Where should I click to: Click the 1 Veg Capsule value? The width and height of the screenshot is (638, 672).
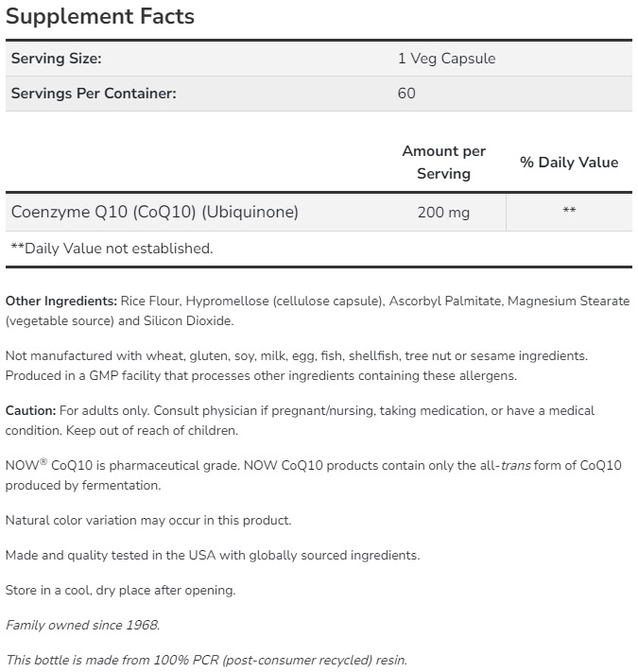pos(446,59)
